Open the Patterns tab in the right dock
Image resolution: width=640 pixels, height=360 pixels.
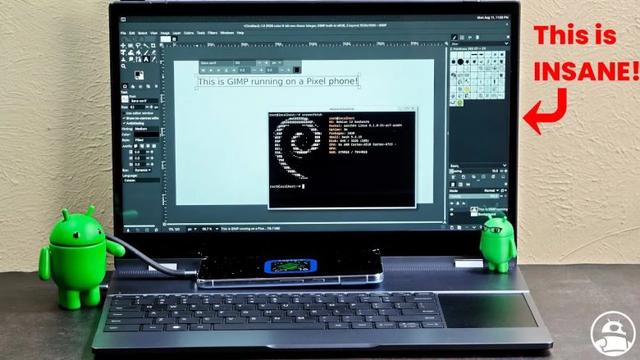[462, 37]
